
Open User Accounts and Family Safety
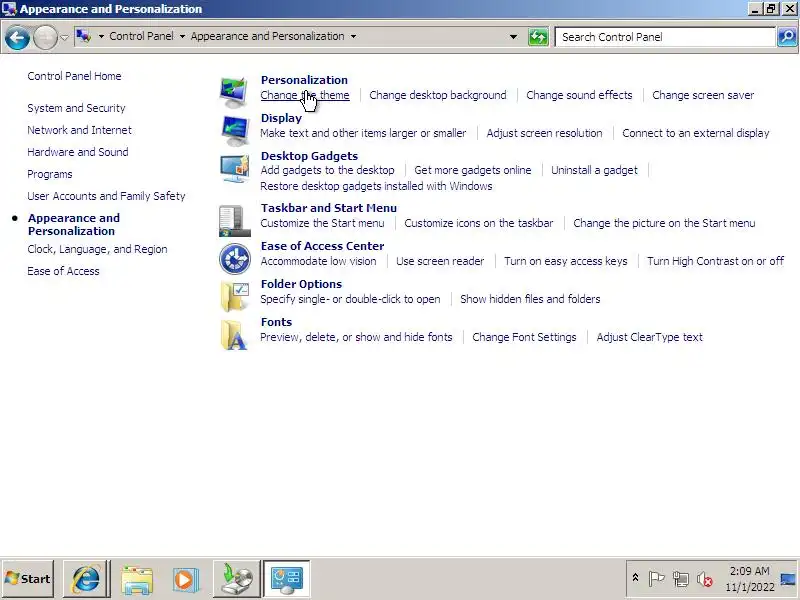106,196
